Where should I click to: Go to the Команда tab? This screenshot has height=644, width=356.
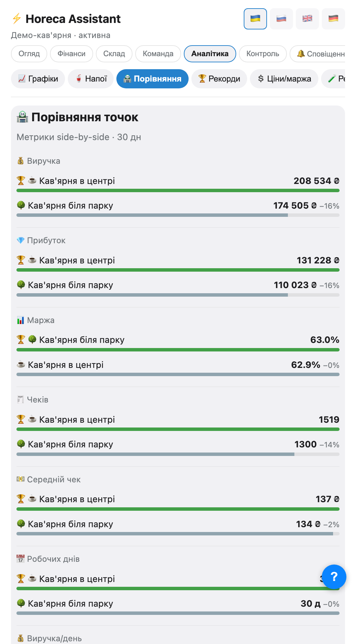click(x=158, y=54)
